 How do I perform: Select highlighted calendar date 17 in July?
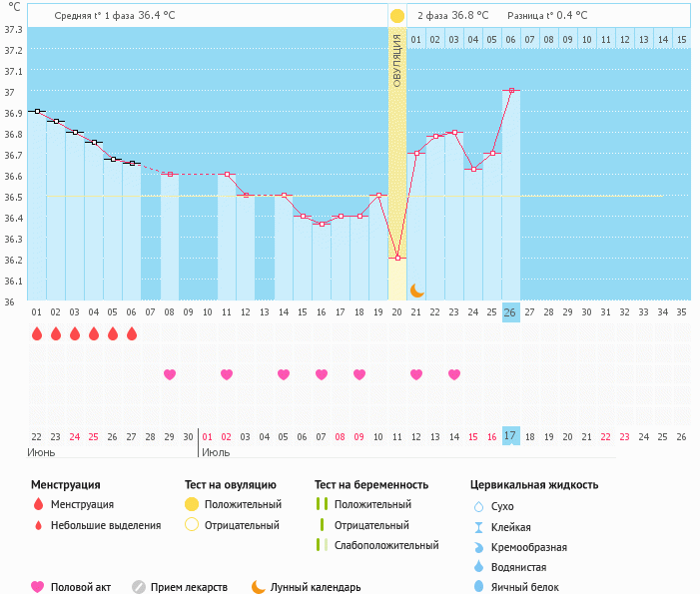tap(510, 436)
